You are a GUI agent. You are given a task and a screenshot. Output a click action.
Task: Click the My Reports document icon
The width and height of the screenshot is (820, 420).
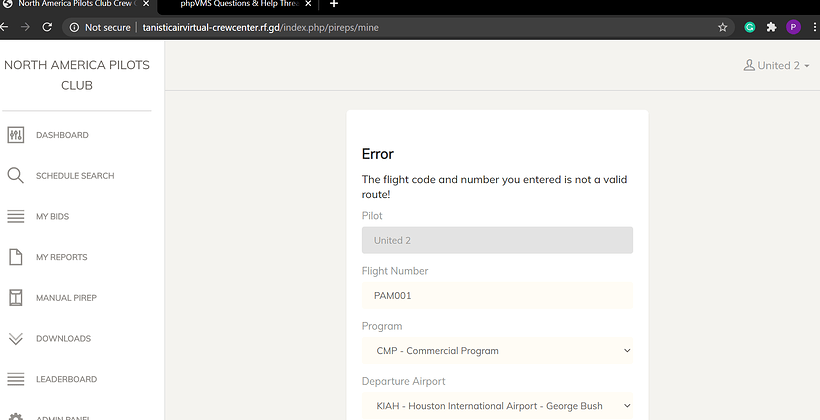point(15,257)
